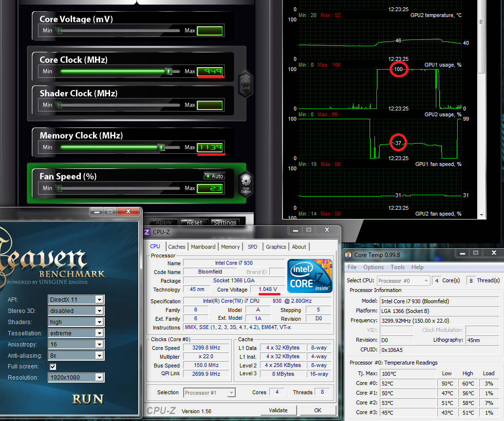Switch to the CPU tab in CPU-Z
This screenshot has width=504, height=421.
tap(155, 246)
